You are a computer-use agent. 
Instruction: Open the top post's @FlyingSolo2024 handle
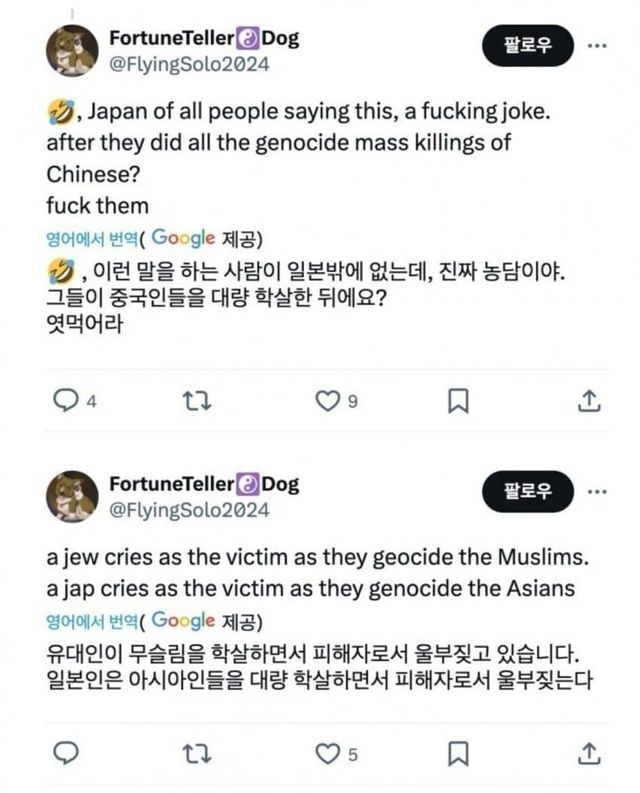(189, 65)
